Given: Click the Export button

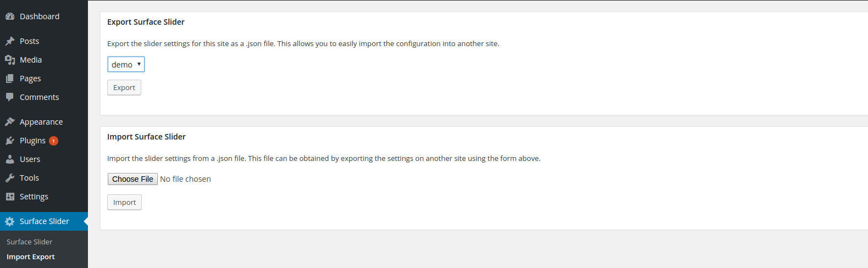Looking at the screenshot, I should pyautogui.click(x=124, y=87).
